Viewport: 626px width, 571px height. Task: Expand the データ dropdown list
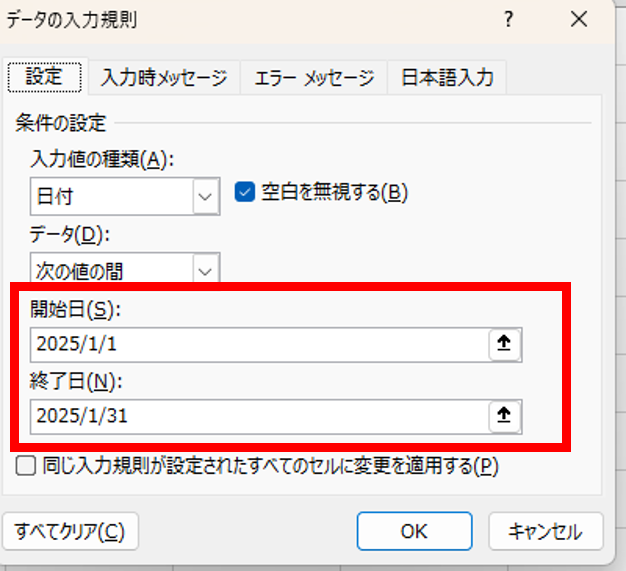[x=207, y=268]
